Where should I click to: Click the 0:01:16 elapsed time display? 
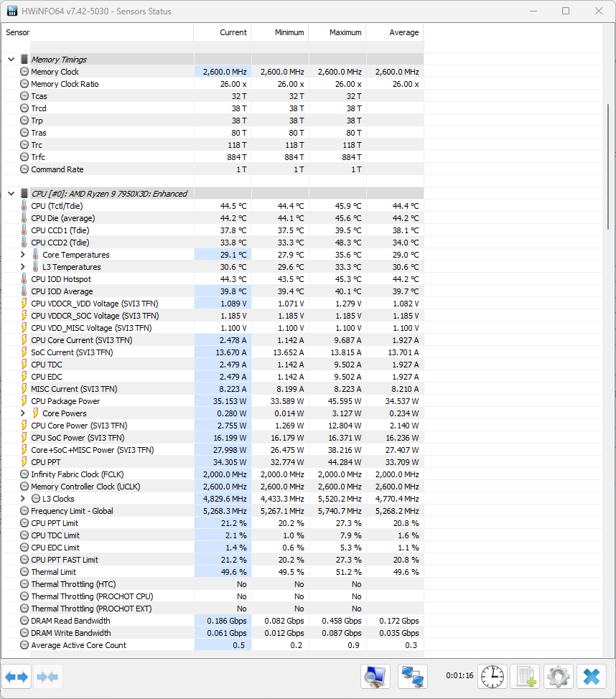click(x=459, y=675)
